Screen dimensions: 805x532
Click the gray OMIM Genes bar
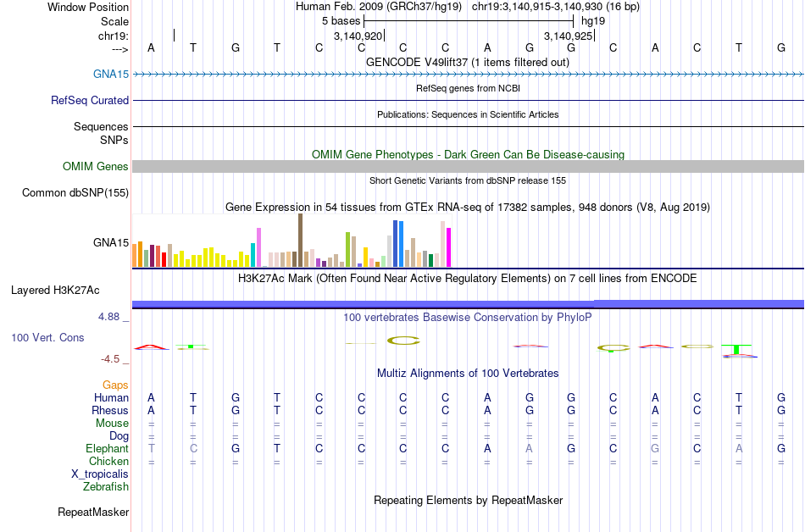469,166
